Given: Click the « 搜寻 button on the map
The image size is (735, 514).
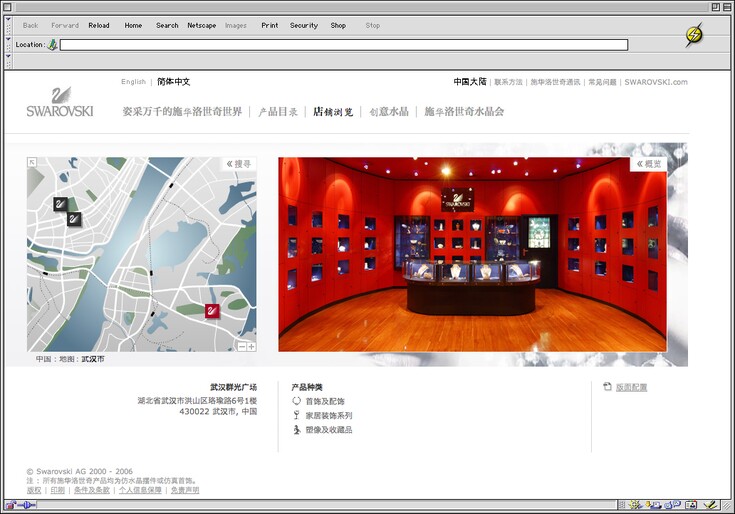Looking at the screenshot, I should point(239,164).
